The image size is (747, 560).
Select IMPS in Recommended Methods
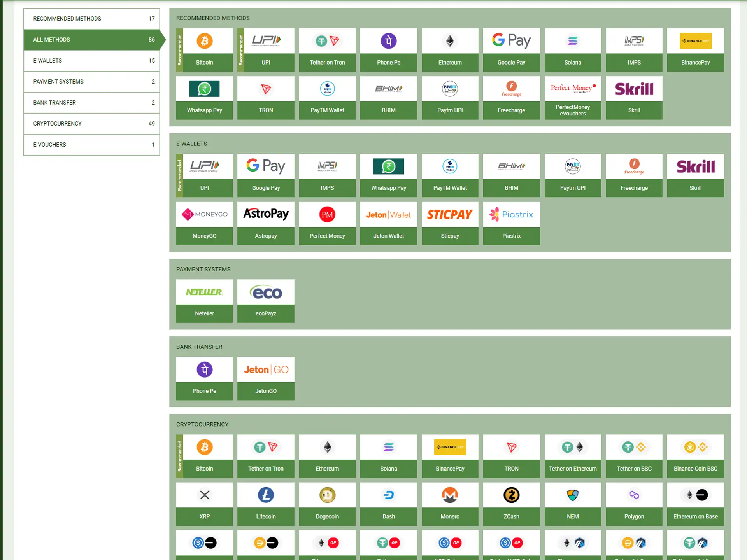coord(634,50)
